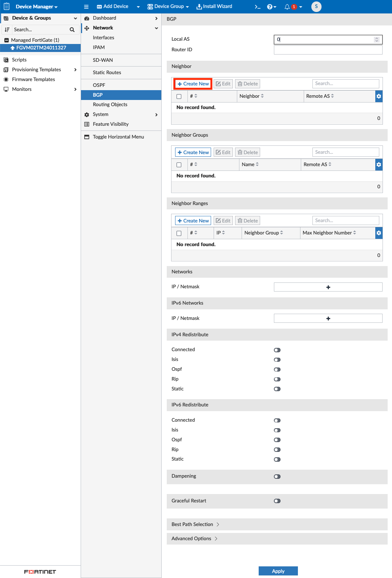
Task: Enable IPv6 Redistribute Rip
Action: (277, 450)
